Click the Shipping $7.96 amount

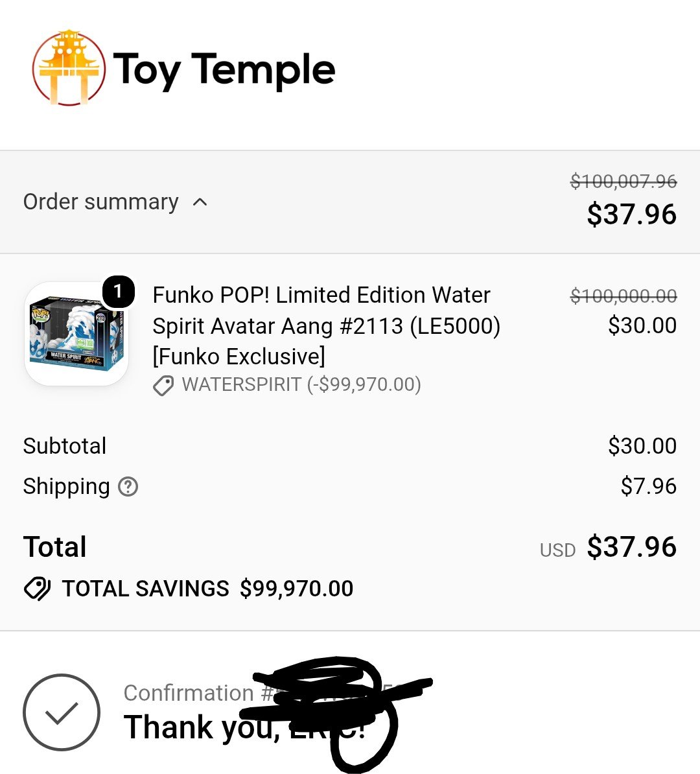coord(649,486)
